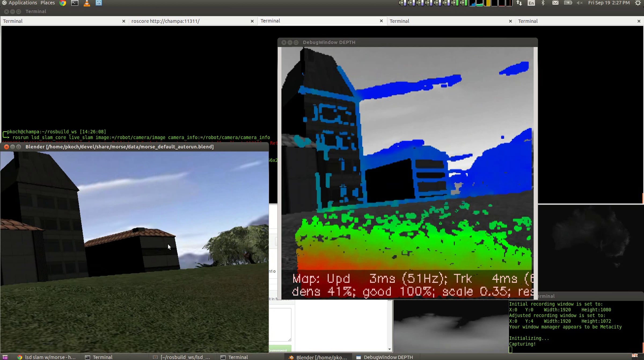Switch to lsd slam w/morse taskbar window
The image size is (644, 360).
[x=47, y=357]
